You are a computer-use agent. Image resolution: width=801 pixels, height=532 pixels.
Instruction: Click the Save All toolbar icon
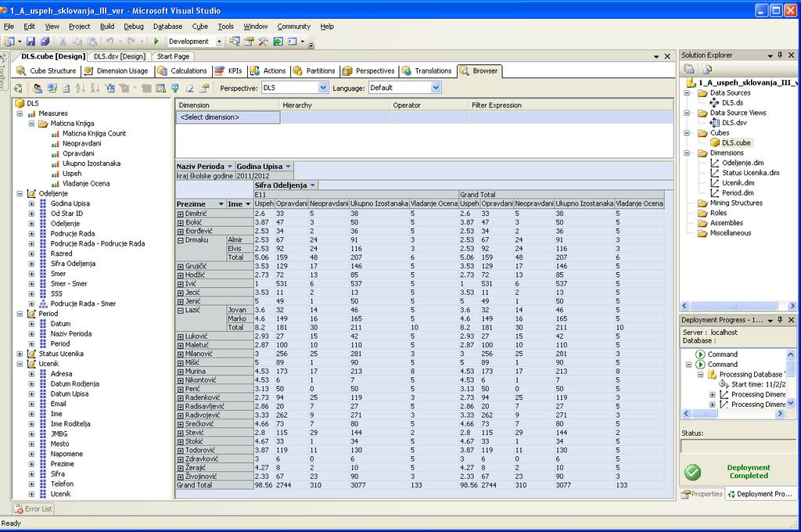pyautogui.click(x=45, y=41)
